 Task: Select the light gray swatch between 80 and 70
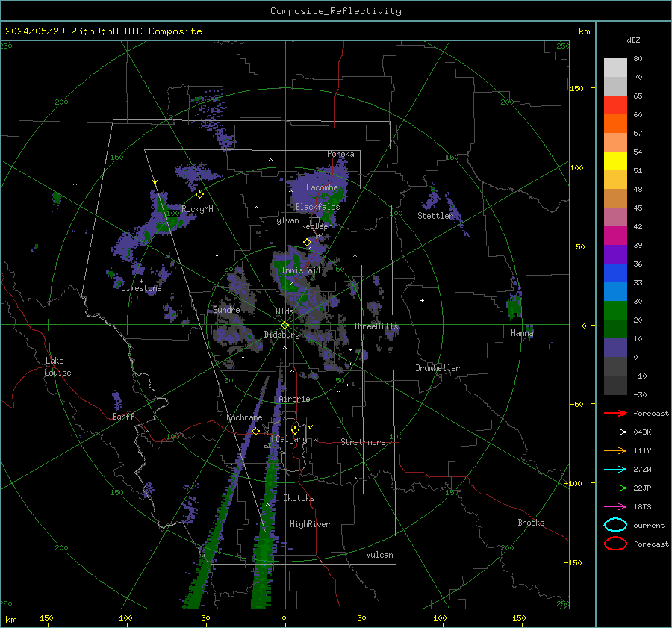(x=615, y=68)
